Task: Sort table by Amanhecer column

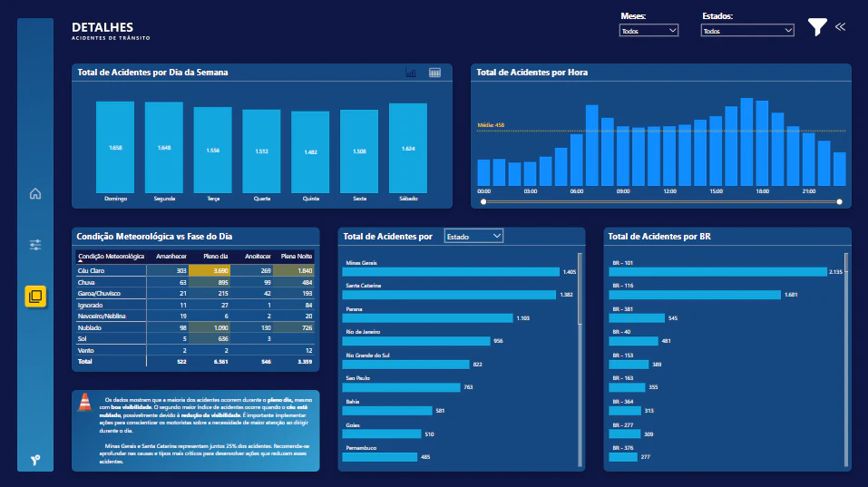Action: [x=171, y=257]
